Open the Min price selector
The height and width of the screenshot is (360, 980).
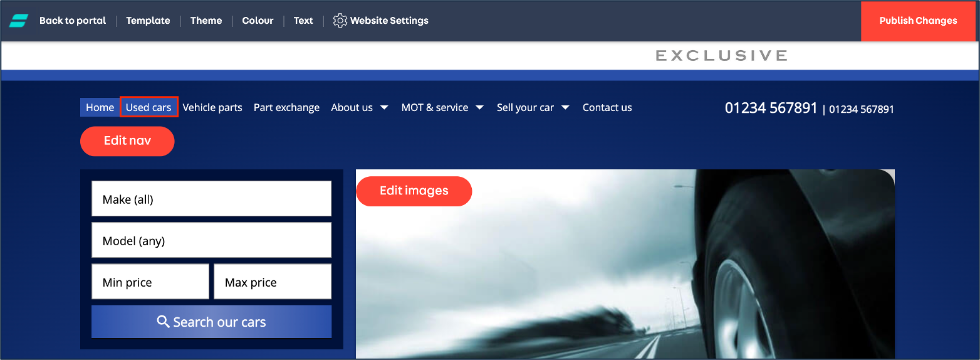[150, 282]
